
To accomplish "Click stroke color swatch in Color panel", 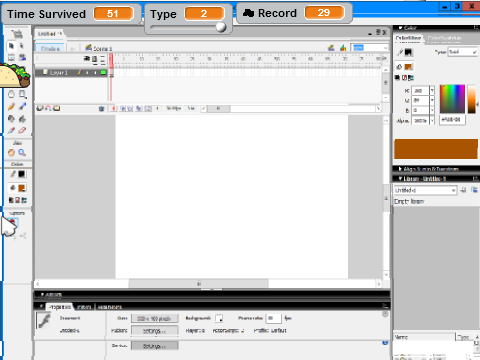I will click(x=408, y=52).
